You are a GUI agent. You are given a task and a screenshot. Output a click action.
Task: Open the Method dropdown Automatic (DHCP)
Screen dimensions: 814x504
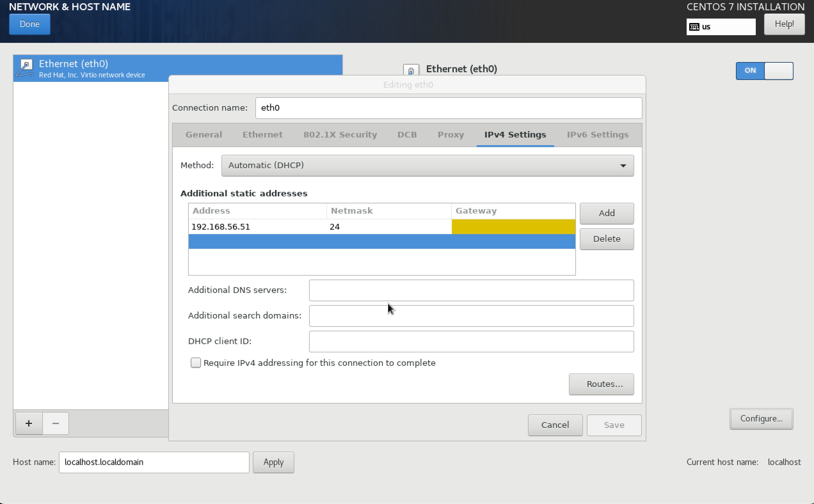pos(427,165)
